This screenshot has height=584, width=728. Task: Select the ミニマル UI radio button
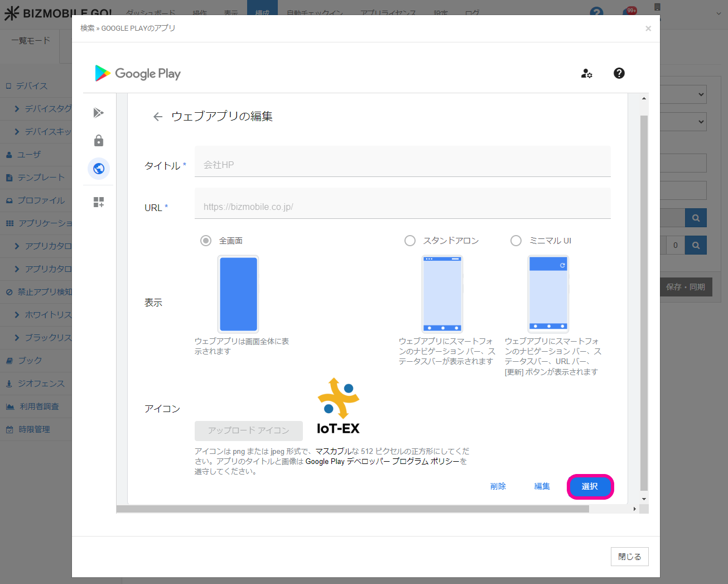coord(516,241)
